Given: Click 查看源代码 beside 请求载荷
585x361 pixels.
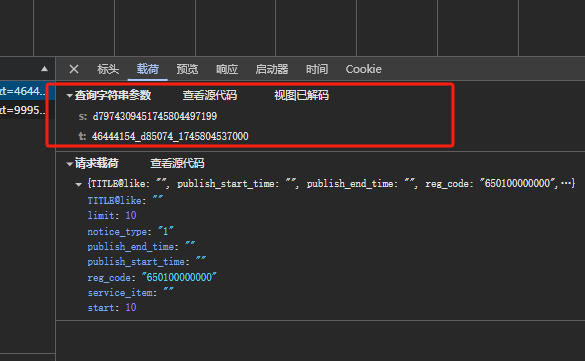Looking at the screenshot, I should click(177, 163).
